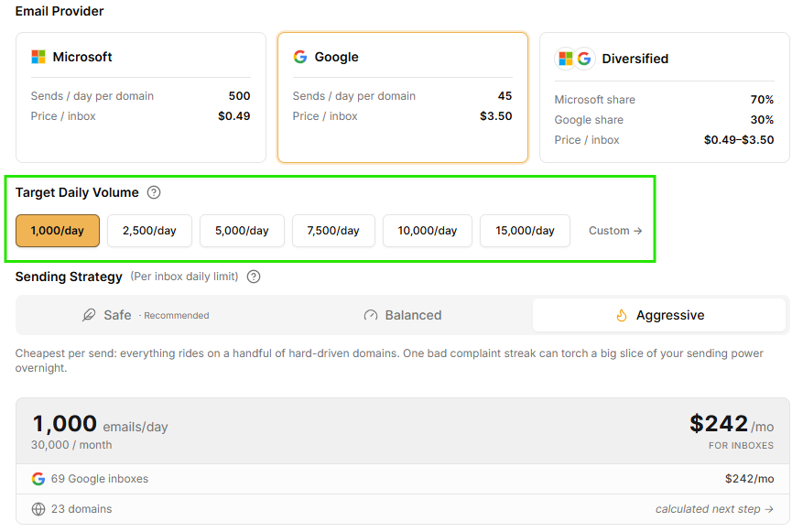The image size is (803, 532).
Task: Click the flame icon next to Aggressive
Action: [621, 315]
